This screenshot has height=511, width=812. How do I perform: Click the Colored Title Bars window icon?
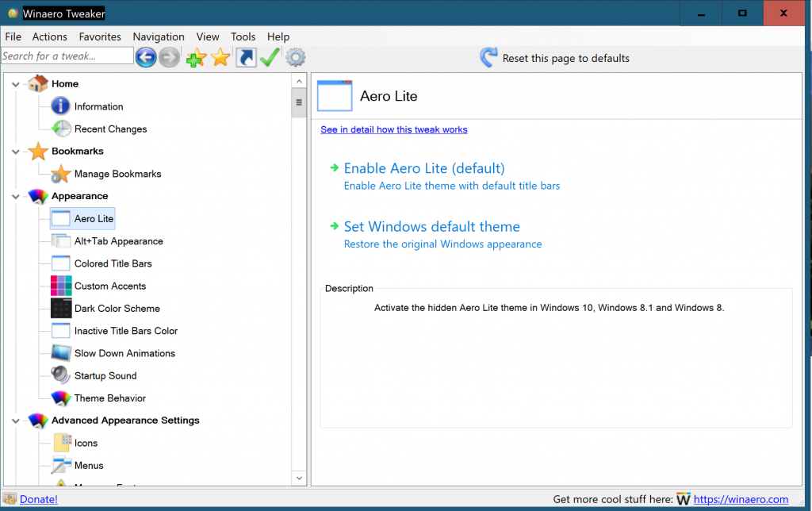tap(60, 263)
